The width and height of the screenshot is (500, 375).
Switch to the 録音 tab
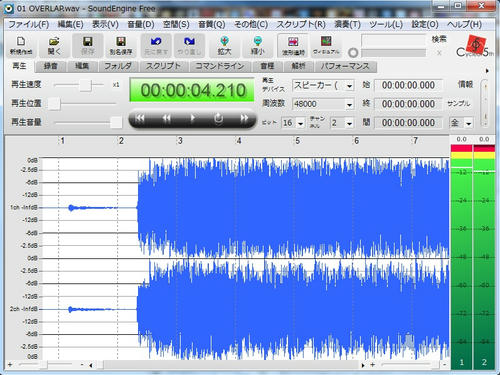[x=51, y=66]
